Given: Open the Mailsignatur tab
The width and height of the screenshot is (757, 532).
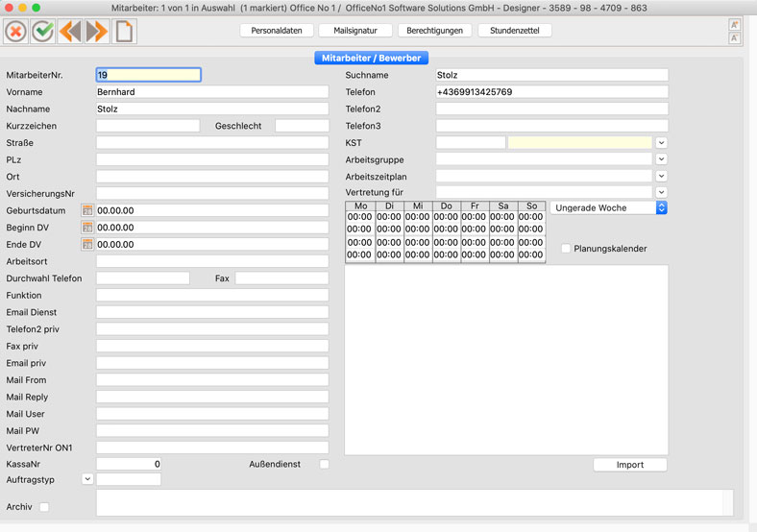Looking at the screenshot, I should (355, 31).
